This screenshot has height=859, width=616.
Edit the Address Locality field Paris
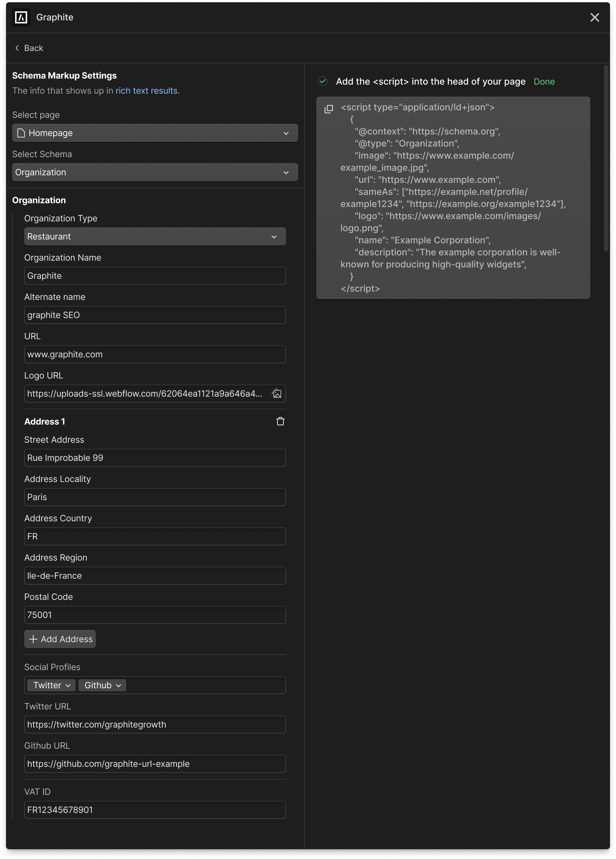click(x=155, y=497)
